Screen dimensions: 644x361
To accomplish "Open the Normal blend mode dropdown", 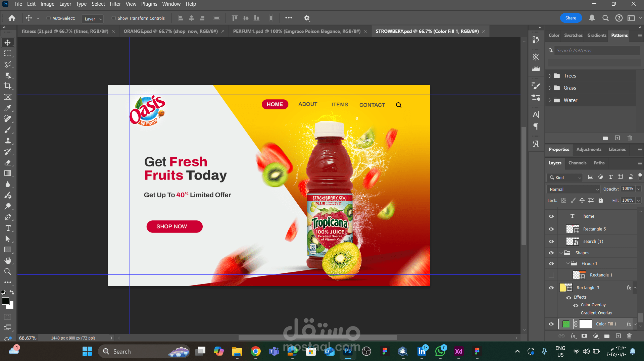I will (573, 190).
